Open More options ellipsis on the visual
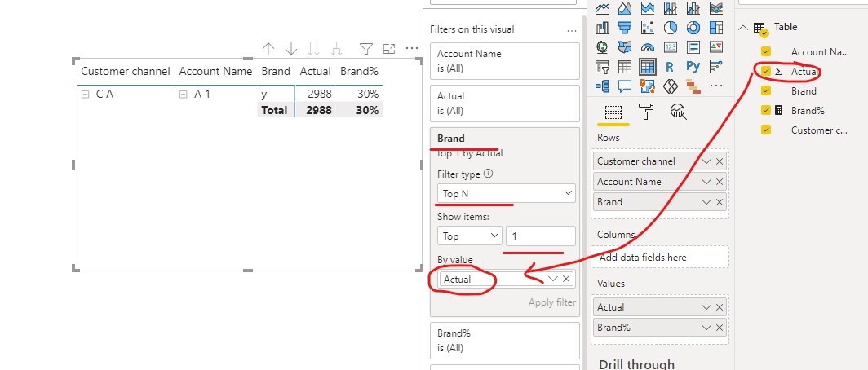The image size is (868, 370). 411,49
